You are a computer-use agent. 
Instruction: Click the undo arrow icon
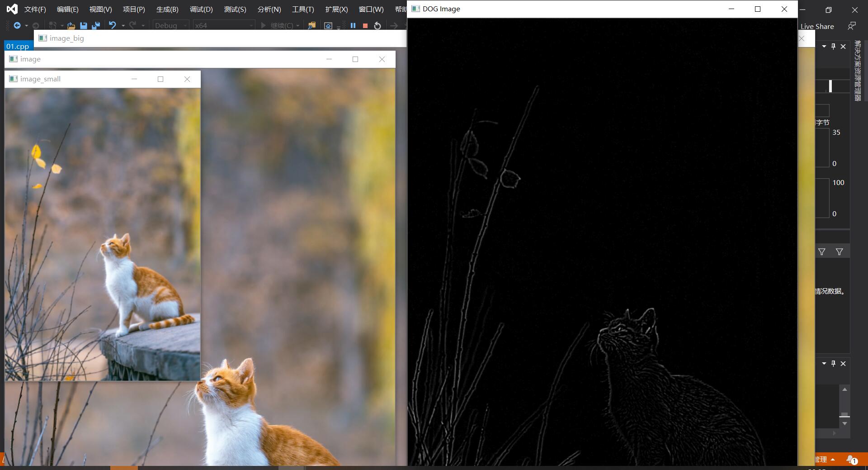tap(113, 25)
